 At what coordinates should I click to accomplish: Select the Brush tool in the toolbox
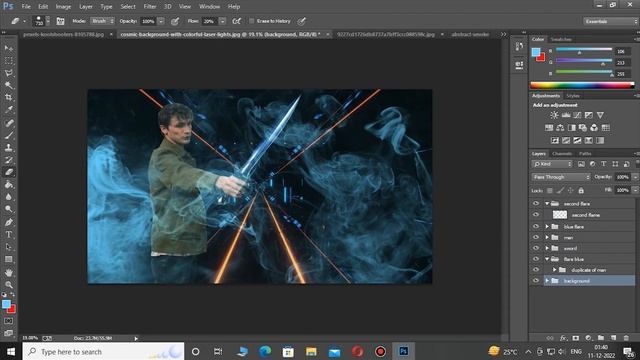(9, 135)
